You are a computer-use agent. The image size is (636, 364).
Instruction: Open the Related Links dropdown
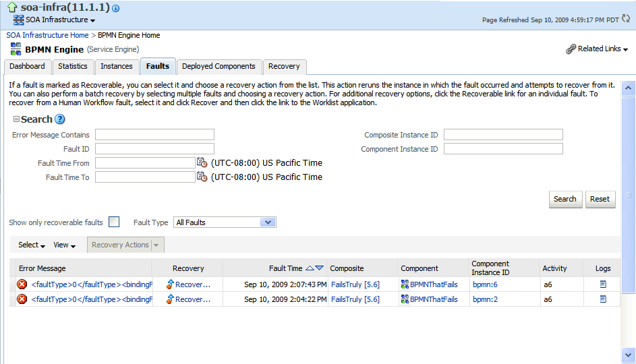pos(603,49)
